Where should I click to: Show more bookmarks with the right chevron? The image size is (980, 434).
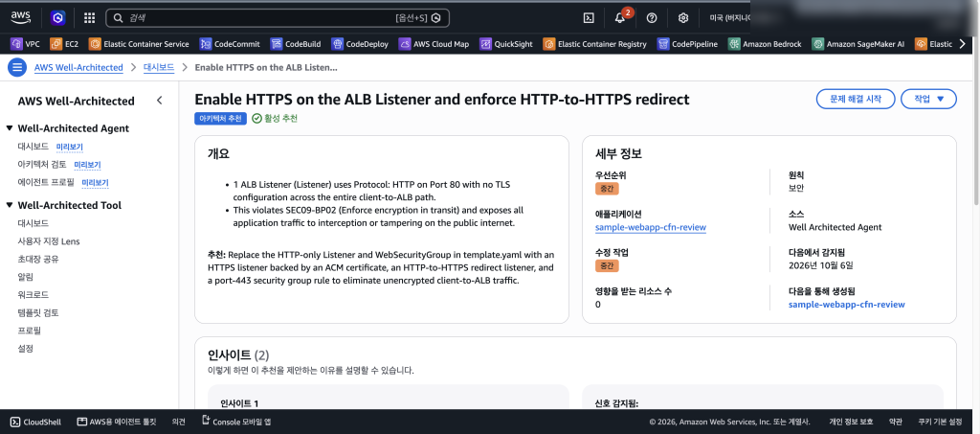pyautogui.click(x=962, y=44)
